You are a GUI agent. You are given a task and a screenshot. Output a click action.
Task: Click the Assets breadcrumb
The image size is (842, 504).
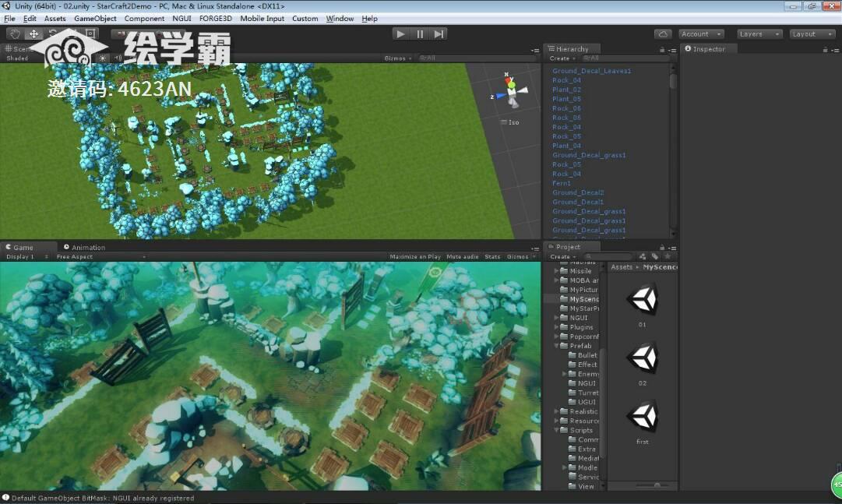[622, 267]
